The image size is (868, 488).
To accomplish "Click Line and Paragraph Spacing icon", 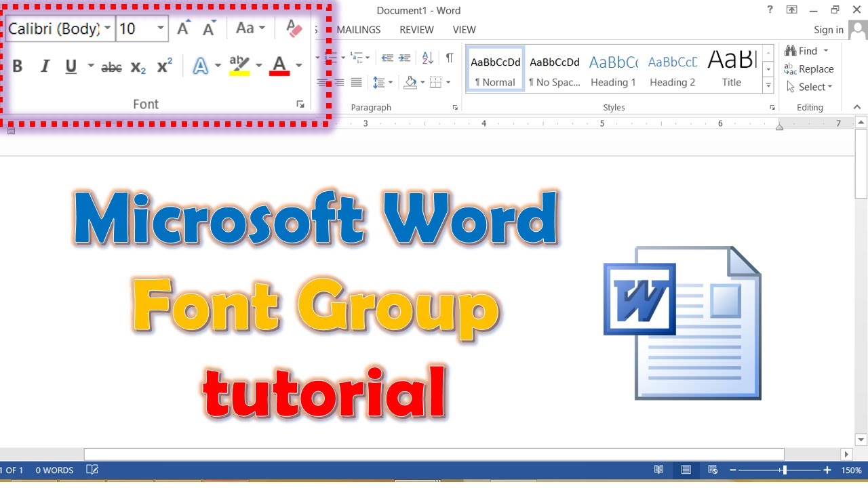I will pos(378,83).
